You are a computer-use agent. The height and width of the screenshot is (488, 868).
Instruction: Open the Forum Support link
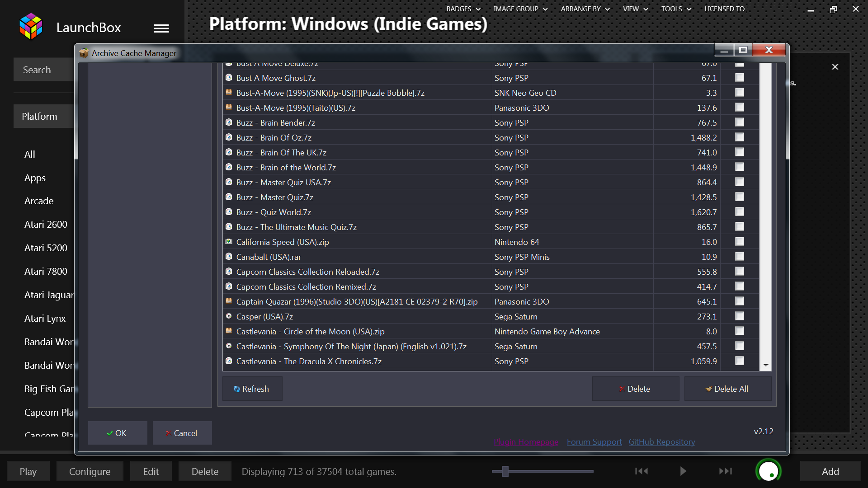point(594,442)
